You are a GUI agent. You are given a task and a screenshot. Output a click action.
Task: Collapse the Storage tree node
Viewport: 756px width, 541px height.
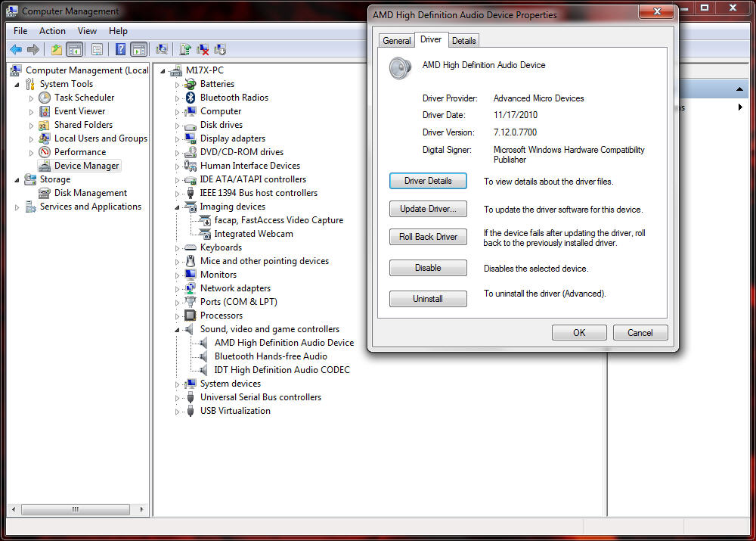coord(17,180)
